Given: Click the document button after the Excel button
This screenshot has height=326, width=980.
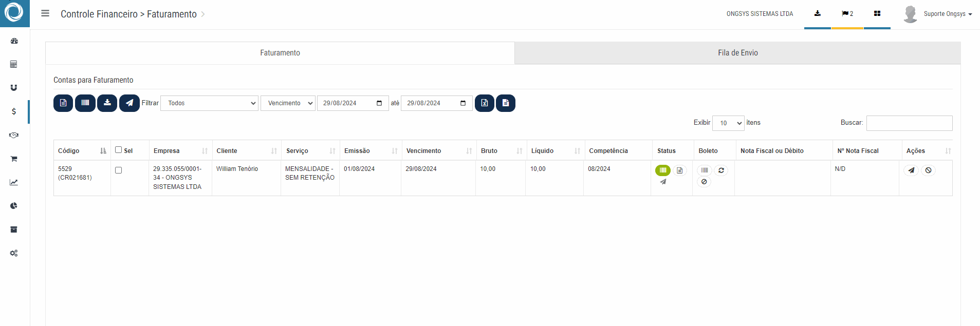Looking at the screenshot, I should (x=506, y=103).
